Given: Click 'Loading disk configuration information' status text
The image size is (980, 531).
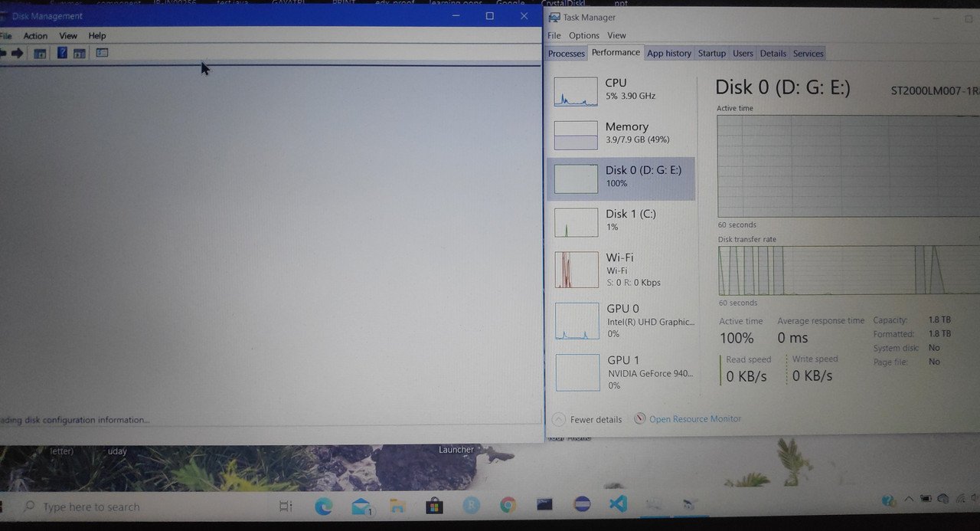Looking at the screenshot, I should (74, 420).
